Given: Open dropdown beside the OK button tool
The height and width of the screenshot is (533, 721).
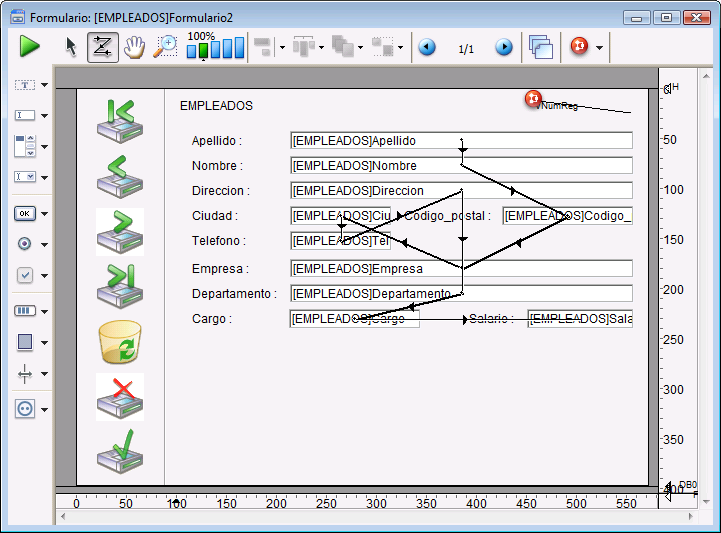Looking at the screenshot, I should (45, 213).
